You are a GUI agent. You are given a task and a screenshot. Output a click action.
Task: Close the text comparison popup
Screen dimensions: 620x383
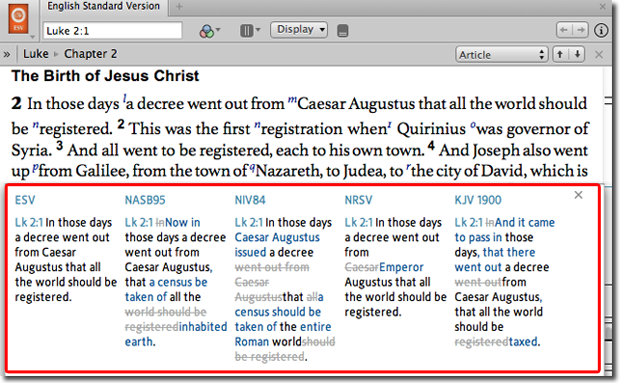click(578, 195)
